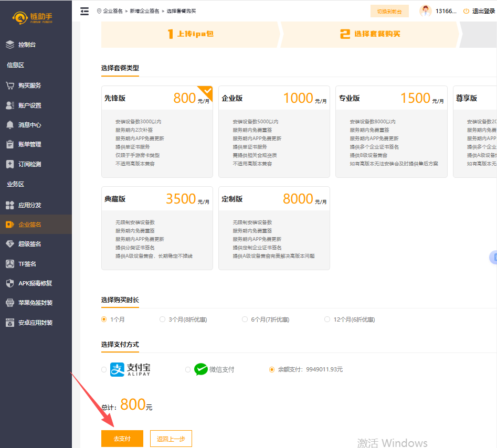The width and height of the screenshot is (497, 448).
Task: Open APK报毒修复 shield icon
Action: 10,283
